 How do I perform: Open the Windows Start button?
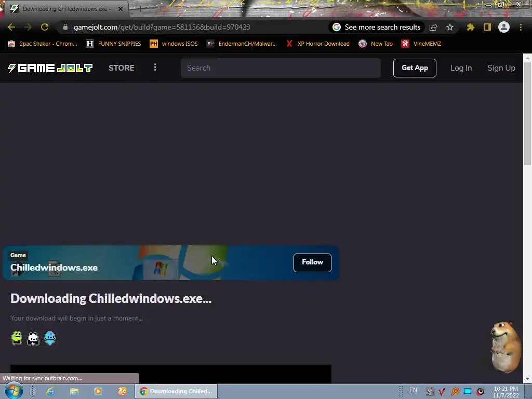pos(14,391)
